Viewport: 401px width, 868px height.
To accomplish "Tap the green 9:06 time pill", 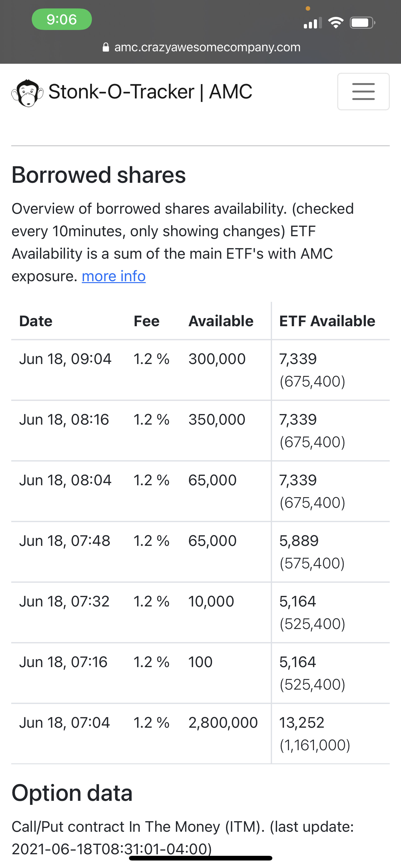I will coord(62,20).
